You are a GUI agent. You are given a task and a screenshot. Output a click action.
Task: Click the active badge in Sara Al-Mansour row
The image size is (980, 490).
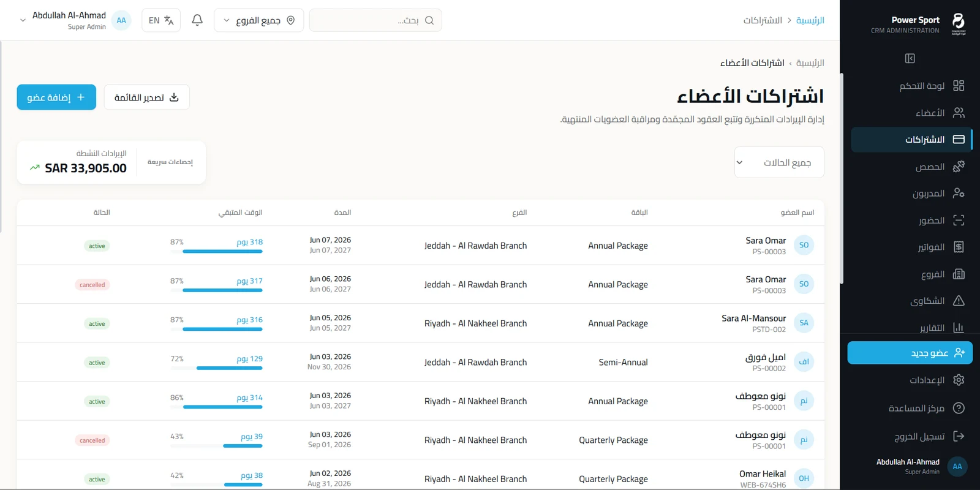pyautogui.click(x=97, y=323)
